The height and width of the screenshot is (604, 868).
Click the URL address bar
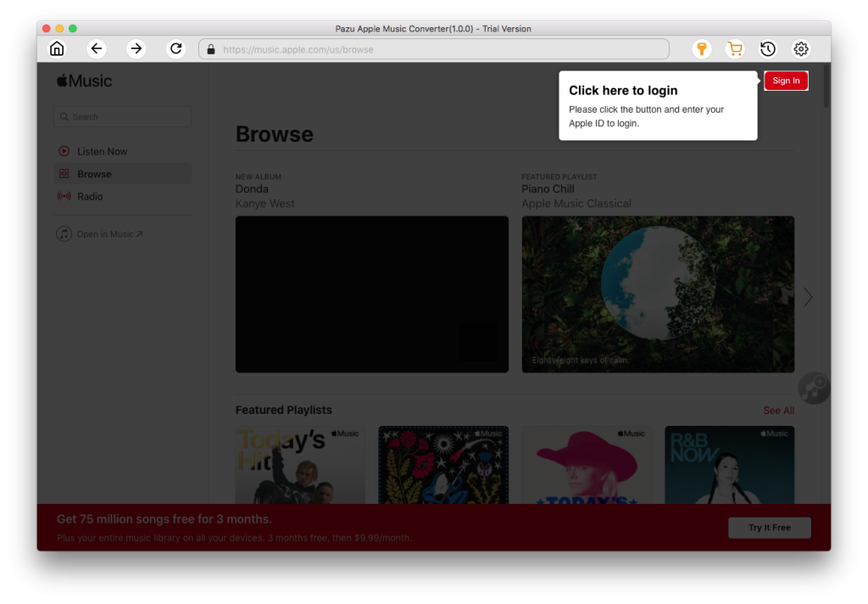[434, 49]
